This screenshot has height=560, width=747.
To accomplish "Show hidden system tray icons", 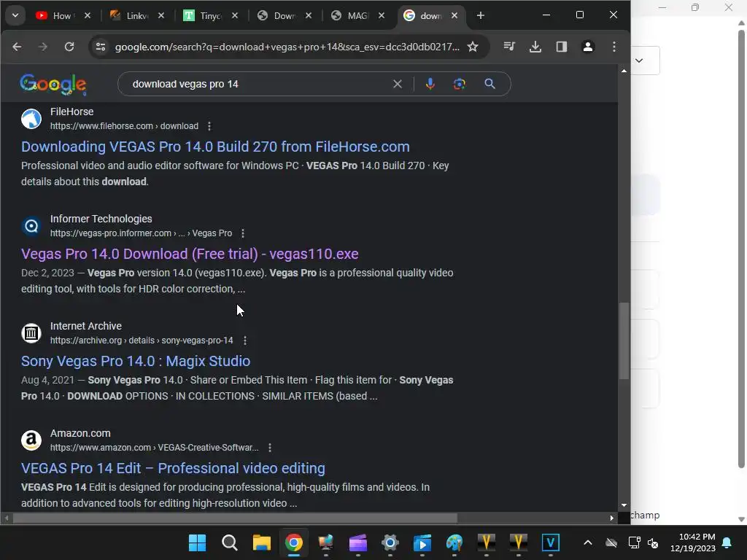I will tap(588, 542).
